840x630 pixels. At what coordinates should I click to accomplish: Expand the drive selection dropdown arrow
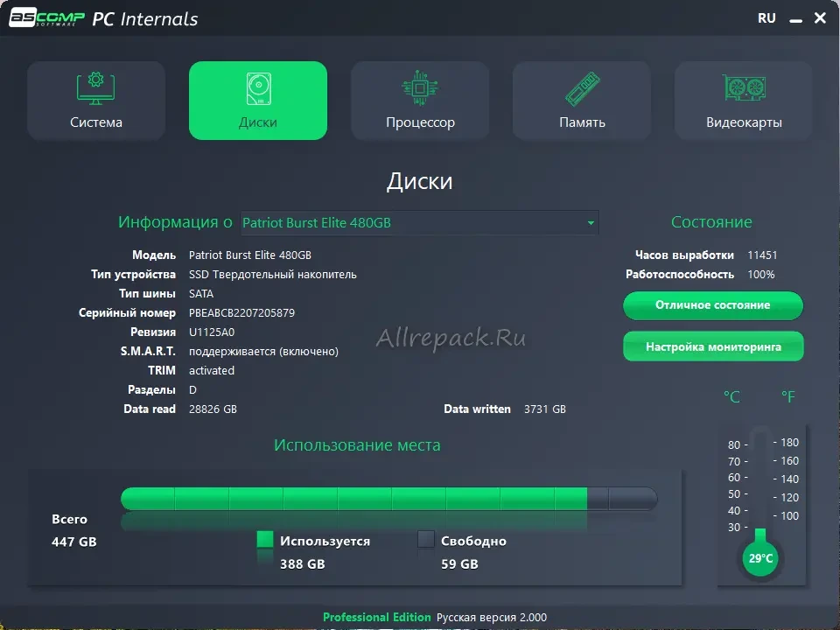pyautogui.click(x=591, y=223)
